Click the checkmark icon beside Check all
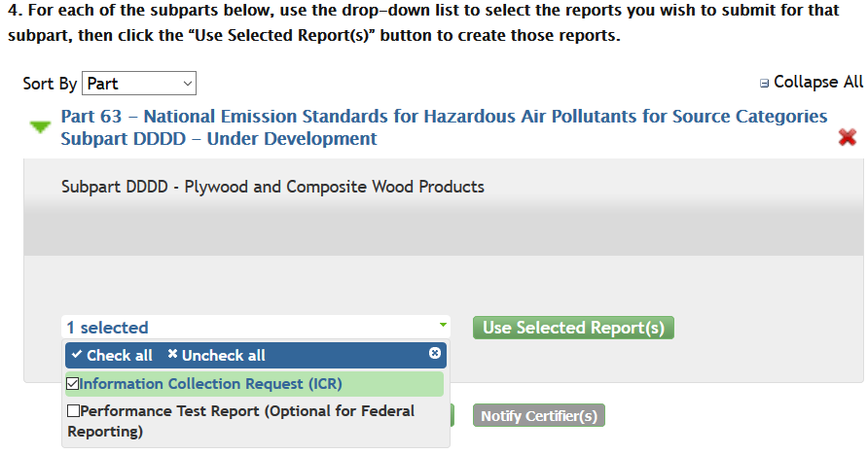The width and height of the screenshot is (868, 455). point(76,355)
